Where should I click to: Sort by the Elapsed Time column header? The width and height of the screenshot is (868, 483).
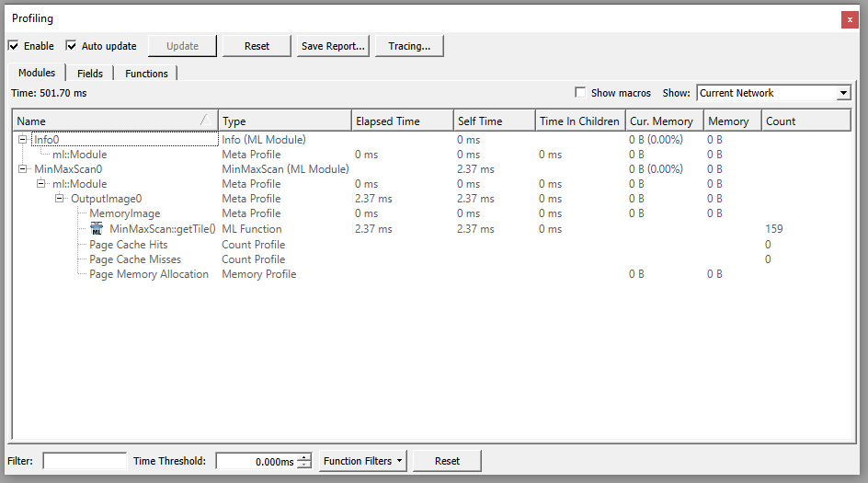point(402,121)
